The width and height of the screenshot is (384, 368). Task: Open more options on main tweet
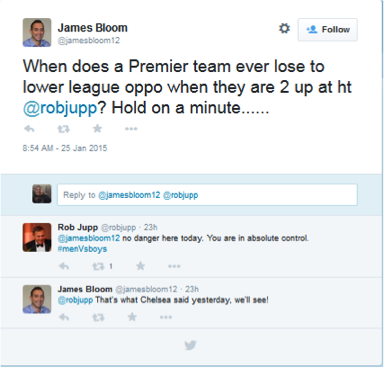pos(131,129)
